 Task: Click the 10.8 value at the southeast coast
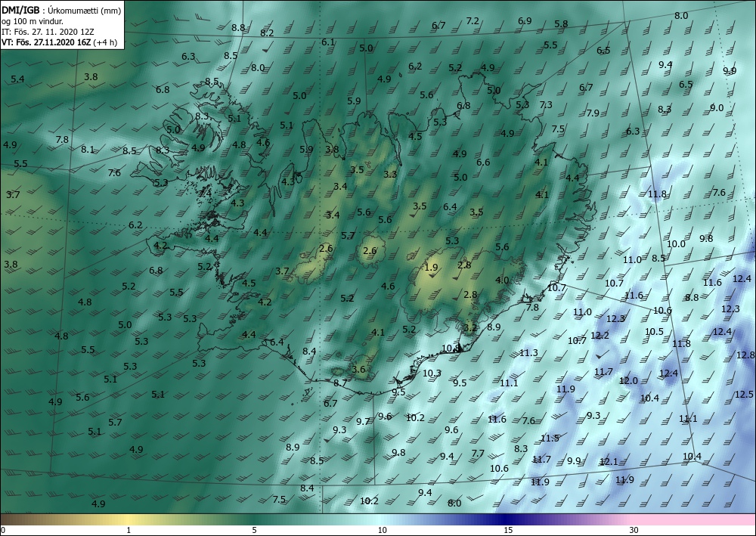point(451,349)
